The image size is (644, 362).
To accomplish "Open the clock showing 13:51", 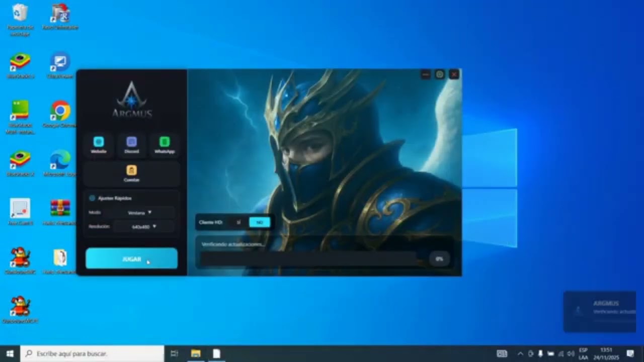I will pyautogui.click(x=607, y=353).
